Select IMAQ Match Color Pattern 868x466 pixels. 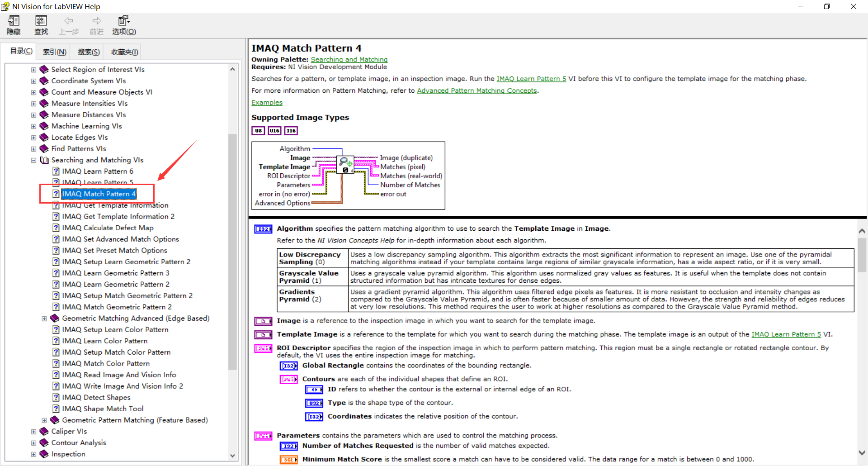point(106,363)
